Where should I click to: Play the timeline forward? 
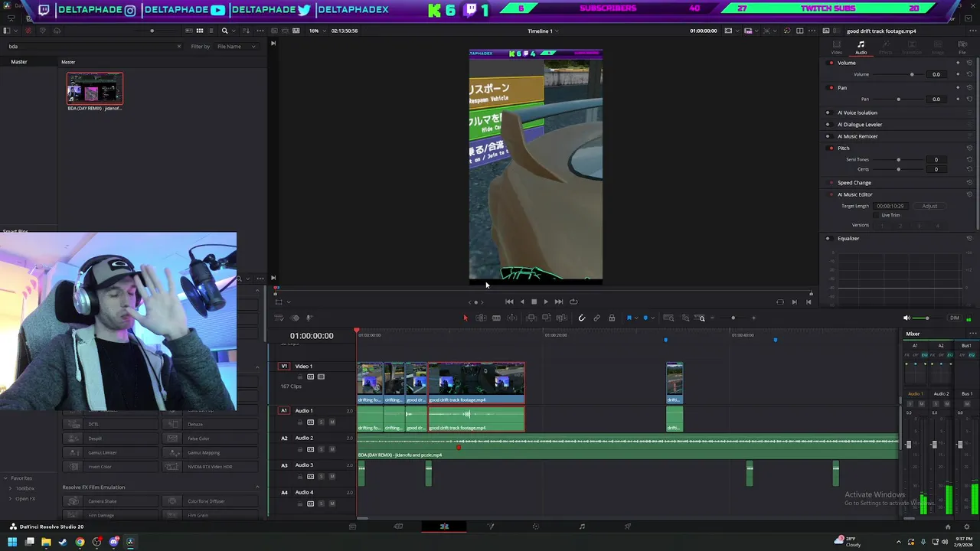click(546, 302)
